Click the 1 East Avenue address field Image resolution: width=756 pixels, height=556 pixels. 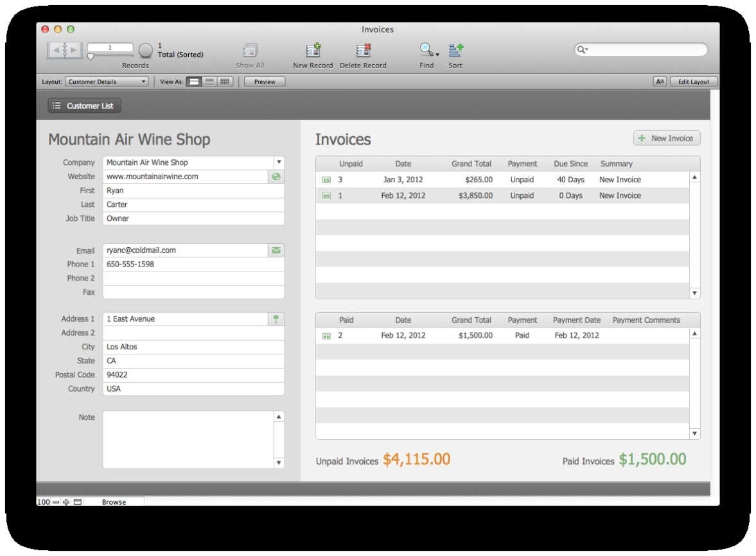click(185, 319)
